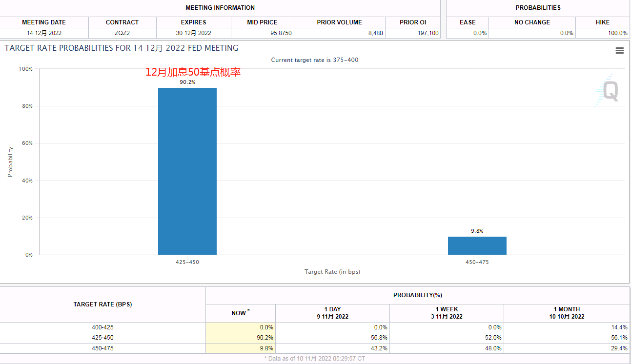631x364 pixels.
Task: Click the red 12月加息50基点概率 annotation
Action: 193,72
